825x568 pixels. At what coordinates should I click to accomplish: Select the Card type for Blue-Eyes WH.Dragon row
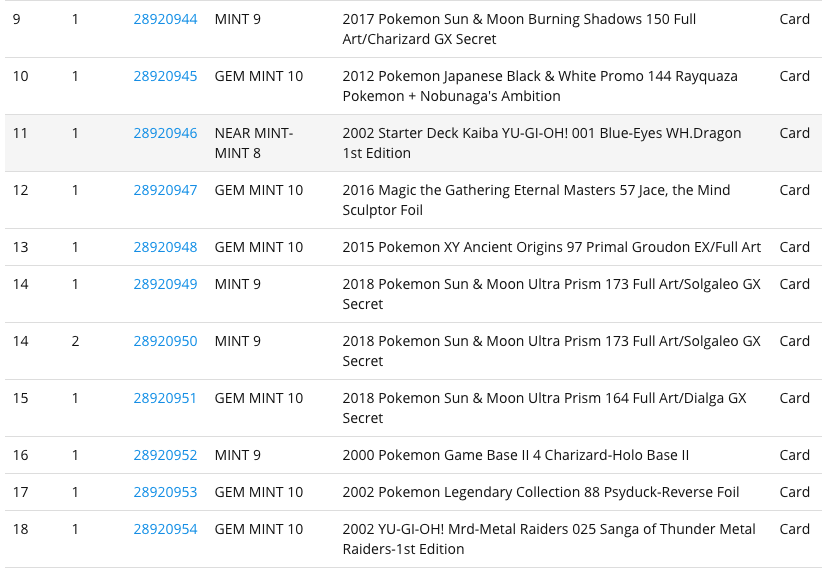pyautogui.click(x=794, y=133)
